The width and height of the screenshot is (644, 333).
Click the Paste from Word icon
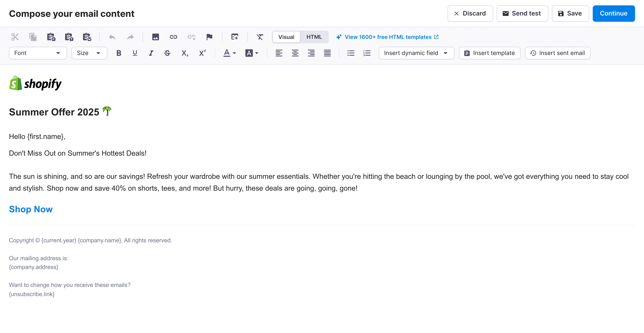pos(87,37)
